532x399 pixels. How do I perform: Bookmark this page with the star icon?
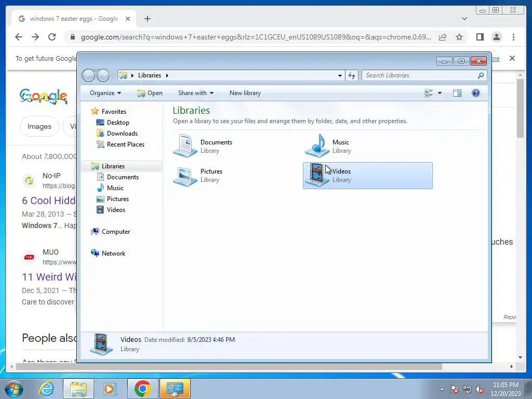pos(459,37)
